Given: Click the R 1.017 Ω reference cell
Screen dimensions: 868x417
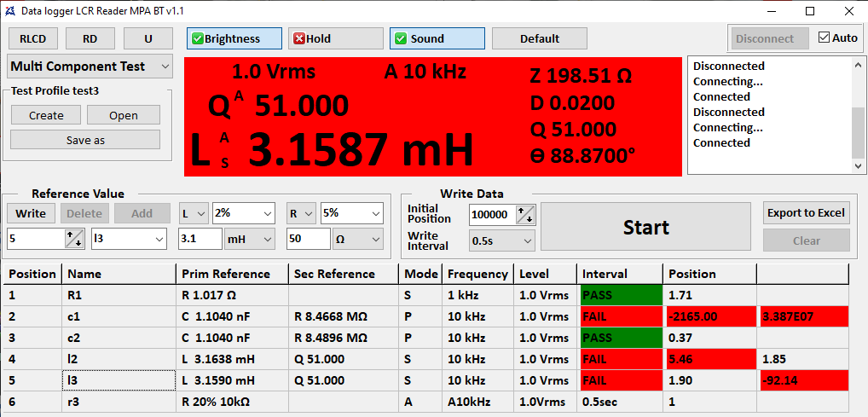Looking at the screenshot, I should (x=232, y=296).
